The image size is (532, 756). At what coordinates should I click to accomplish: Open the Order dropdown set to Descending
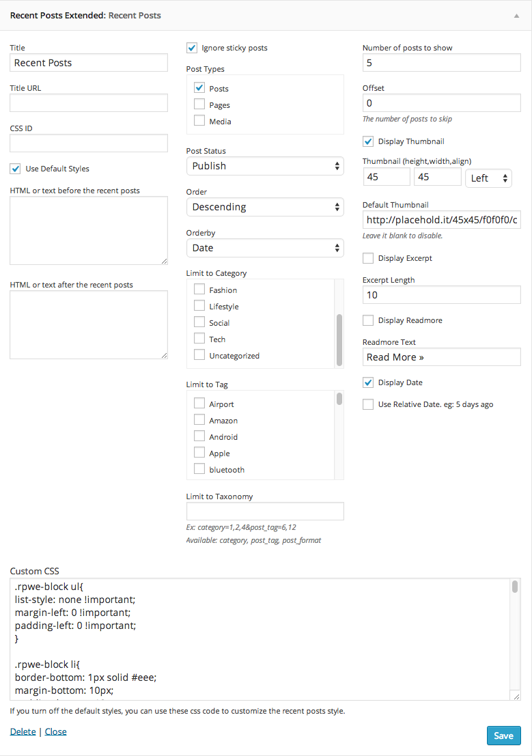[x=264, y=207]
